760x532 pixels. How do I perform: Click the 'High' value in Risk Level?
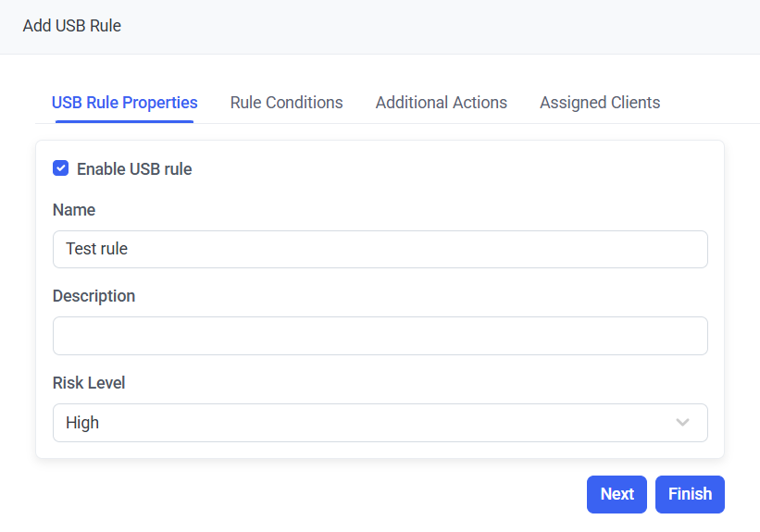82,423
